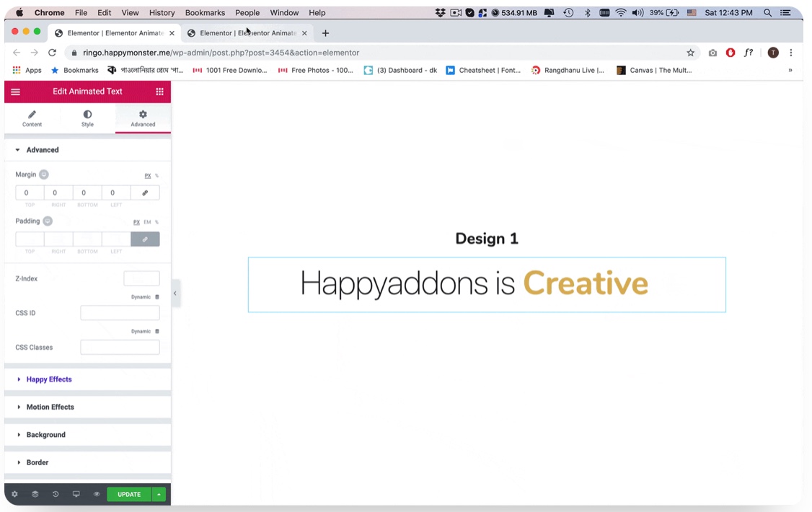Image resolution: width=812 pixels, height=512 pixels.
Task: Click the font finder 'f?' extension
Action: (749, 53)
